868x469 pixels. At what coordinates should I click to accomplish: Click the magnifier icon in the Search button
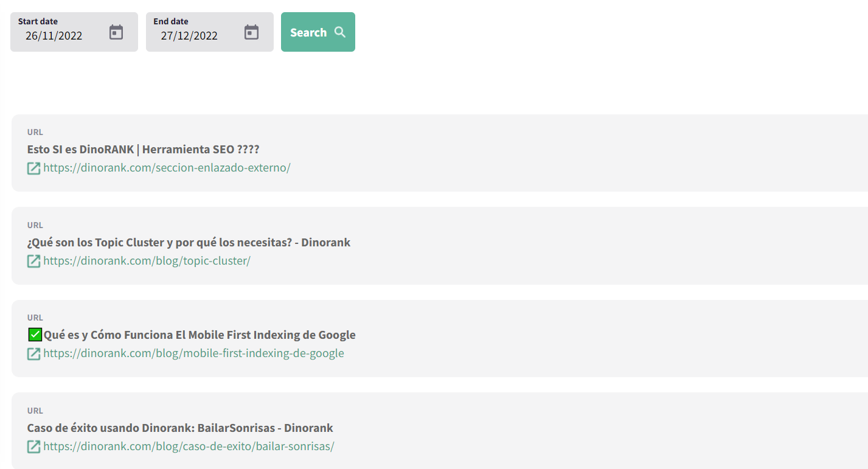340,32
